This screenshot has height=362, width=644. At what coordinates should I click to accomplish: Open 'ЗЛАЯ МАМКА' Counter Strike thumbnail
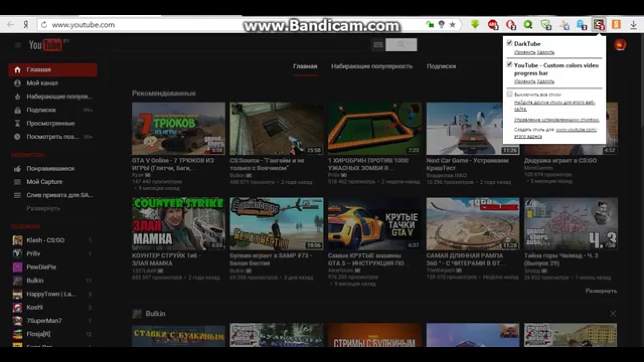[179, 224]
